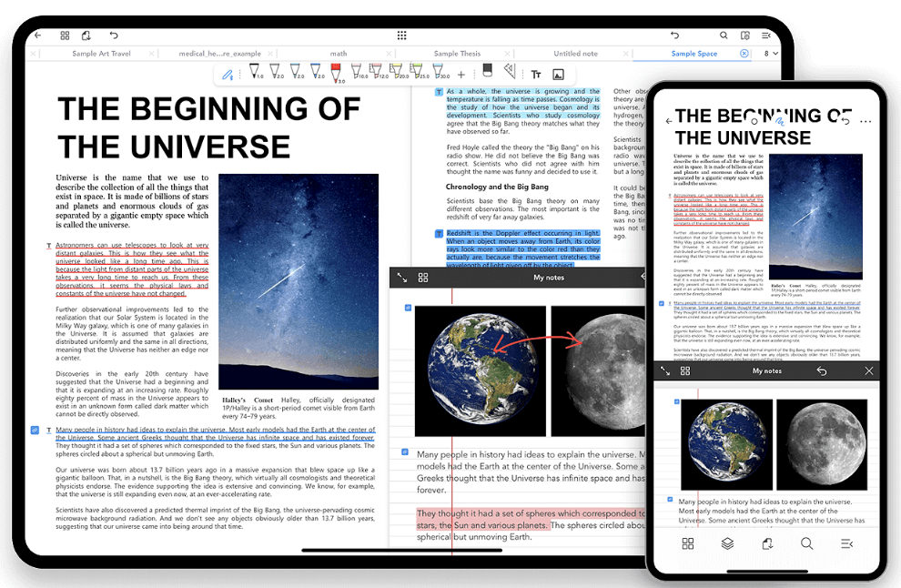Select the ruler triangle tool

[x=510, y=71]
